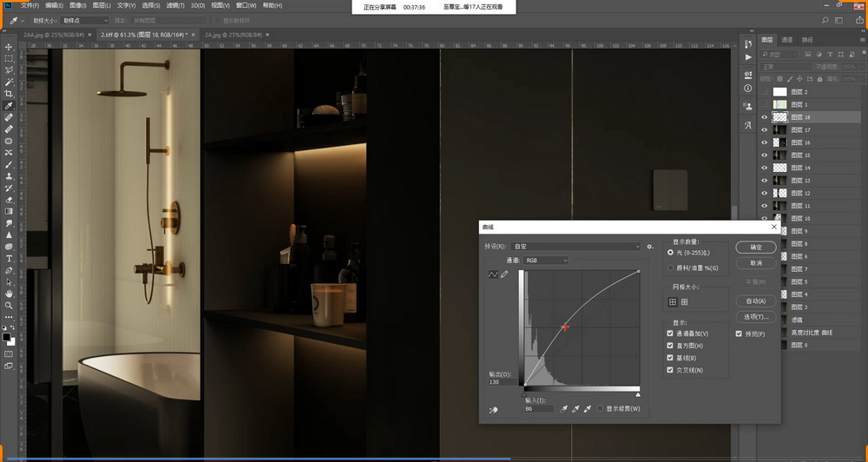868x462 pixels.
Task: Select Pigment/Ink % radio option
Action: point(670,267)
